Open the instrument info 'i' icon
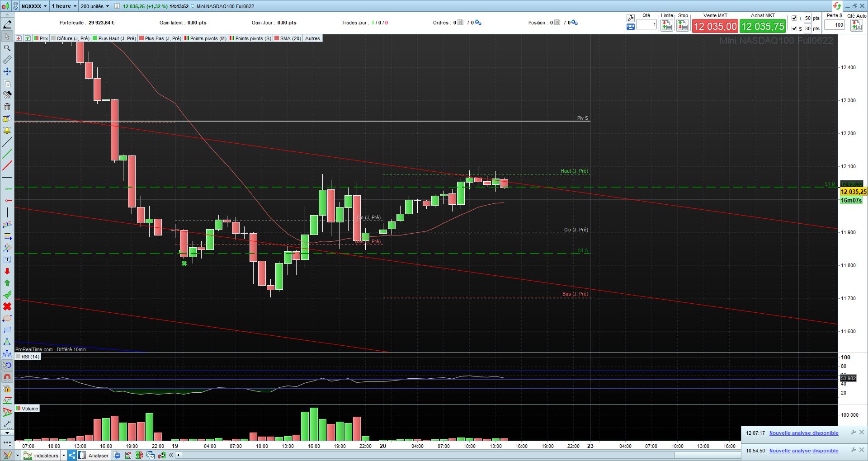The width and height of the screenshot is (868, 461). pos(117,6)
